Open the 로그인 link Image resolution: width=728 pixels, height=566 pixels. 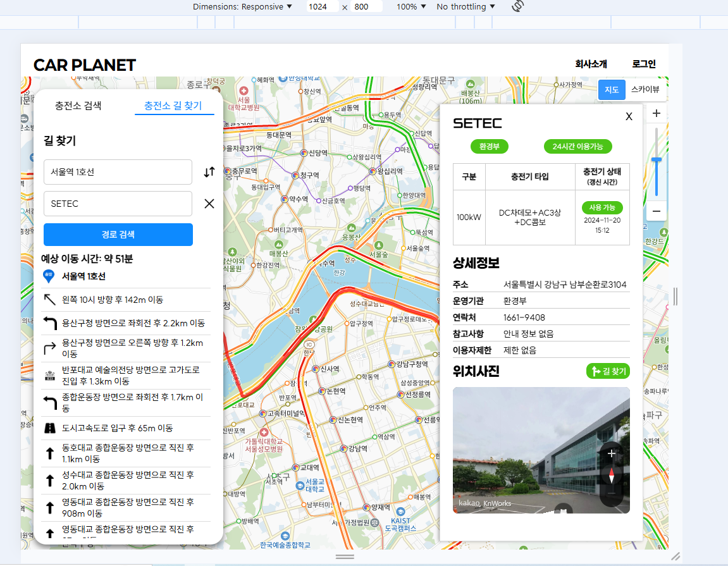(x=644, y=64)
